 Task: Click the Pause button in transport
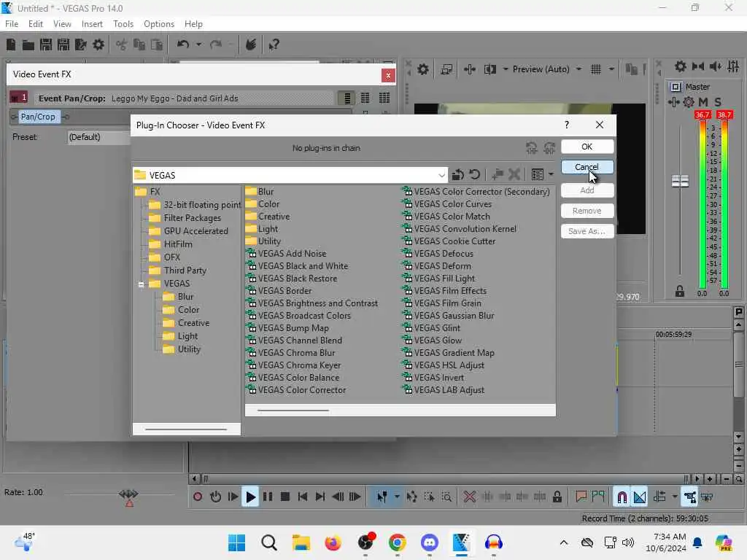(268, 497)
